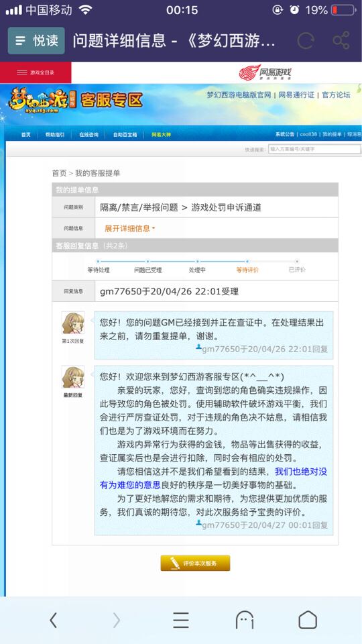
Task: Open the blue 我们也绝对没有为难您的意思 link
Action: click(213, 478)
